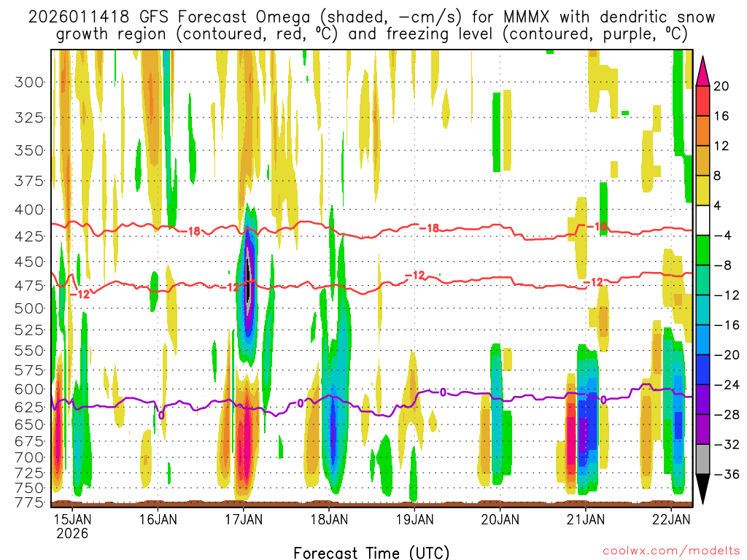The width and height of the screenshot is (747, 560).
Task: Click the 500 pressure level label
Action: (29, 308)
